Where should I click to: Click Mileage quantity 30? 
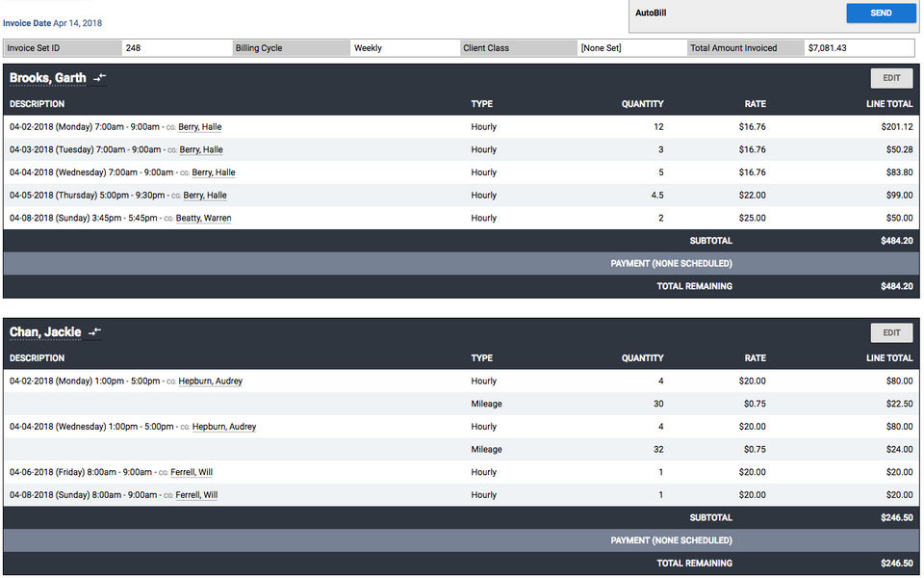pyautogui.click(x=658, y=404)
